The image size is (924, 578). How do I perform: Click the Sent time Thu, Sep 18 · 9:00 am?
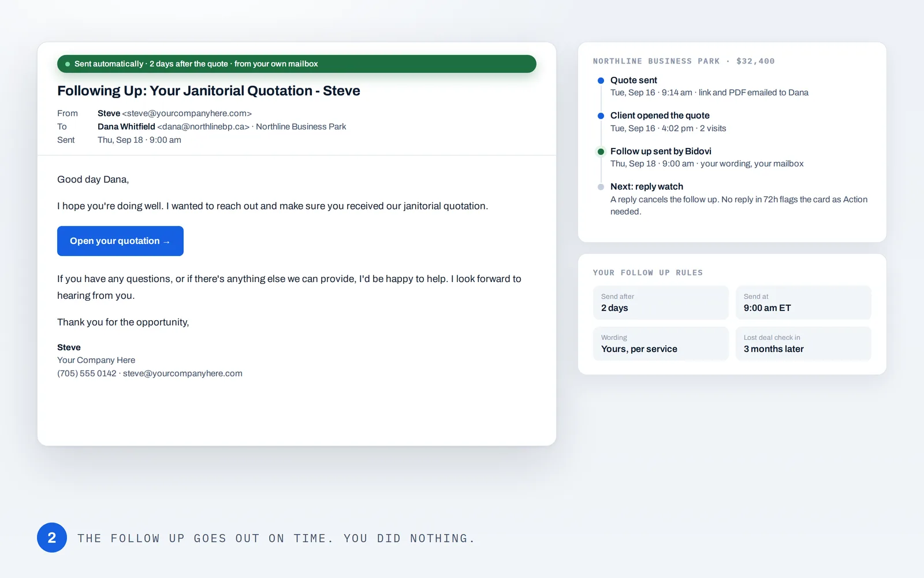[x=139, y=140]
